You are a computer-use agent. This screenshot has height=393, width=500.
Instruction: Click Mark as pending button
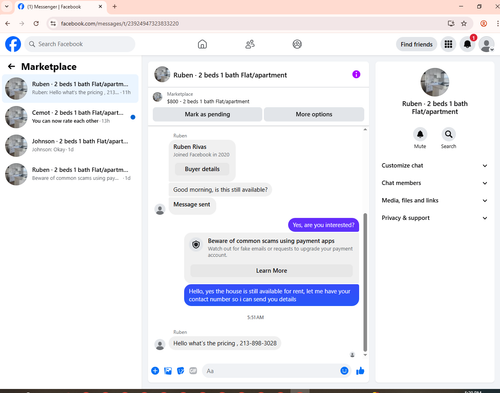(x=207, y=114)
